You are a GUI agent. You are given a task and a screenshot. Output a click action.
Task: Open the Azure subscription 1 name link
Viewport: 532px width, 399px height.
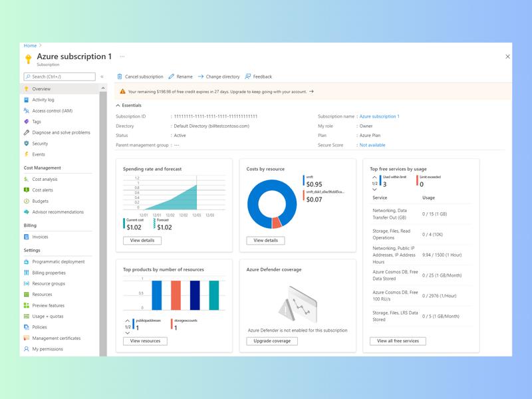click(379, 116)
